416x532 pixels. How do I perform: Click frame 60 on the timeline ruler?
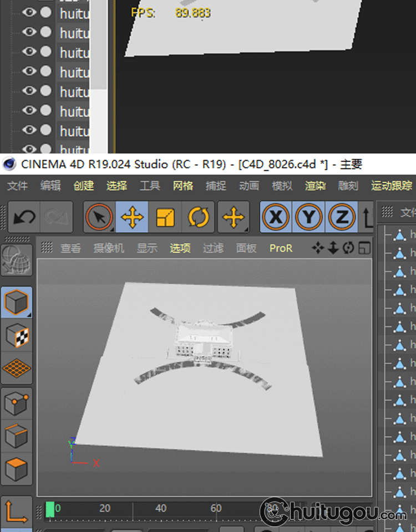(x=216, y=508)
